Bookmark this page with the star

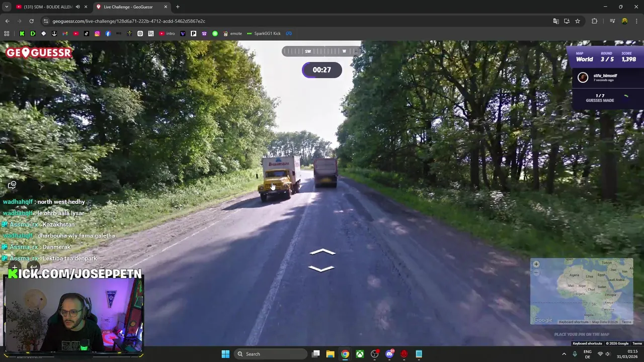tap(578, 21)
